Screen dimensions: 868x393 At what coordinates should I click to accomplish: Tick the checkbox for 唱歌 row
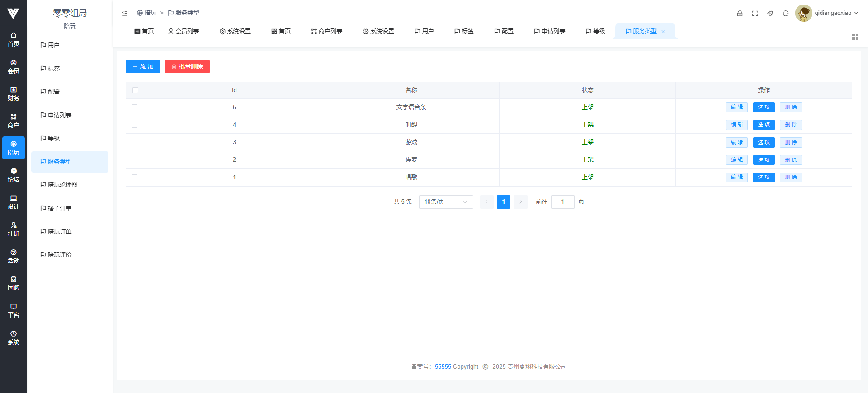pos(134,178)
